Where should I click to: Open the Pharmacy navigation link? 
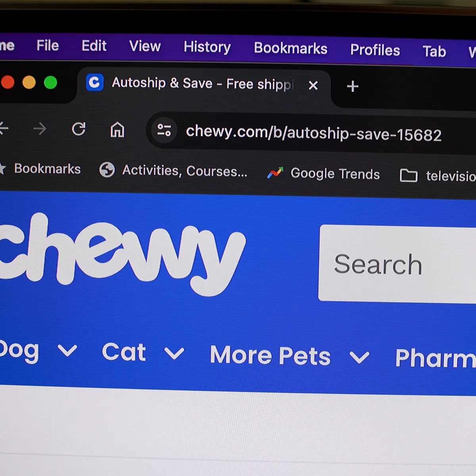point(436,358)
